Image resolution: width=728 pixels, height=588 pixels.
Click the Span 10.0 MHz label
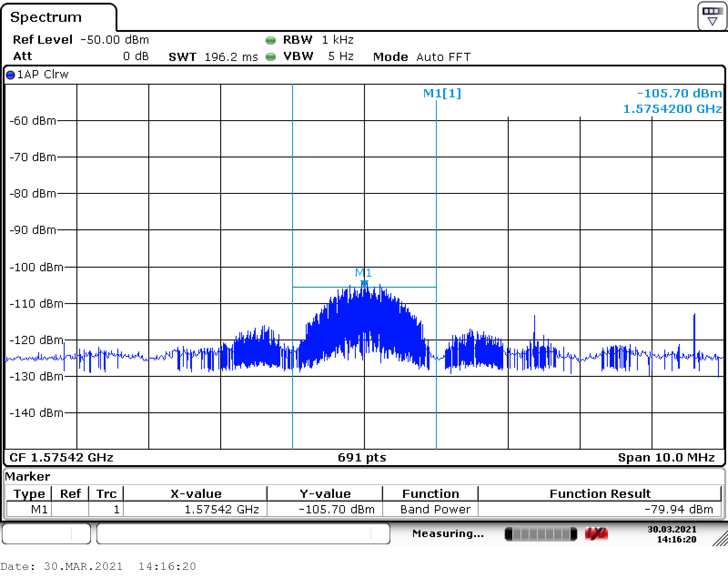pyautogui.click(x=666, y=457)
